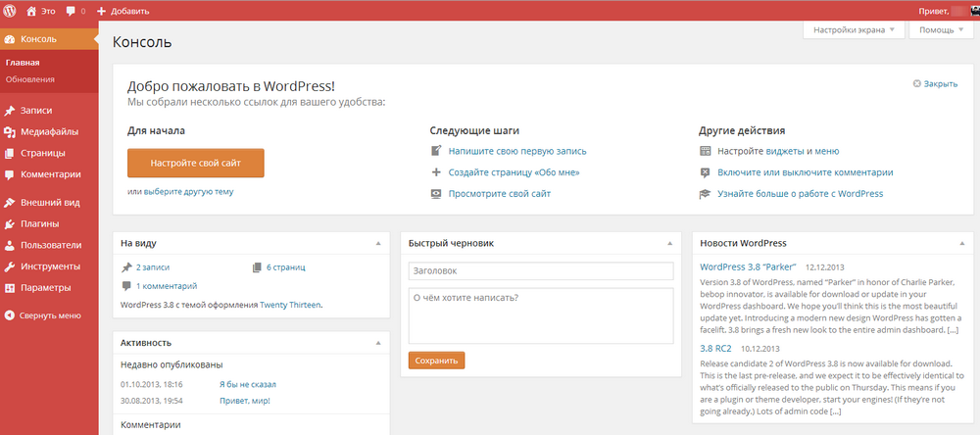Open the post Привет, мир!
The height and width of the screenshot is (435, 980).
tap(244, 401)
